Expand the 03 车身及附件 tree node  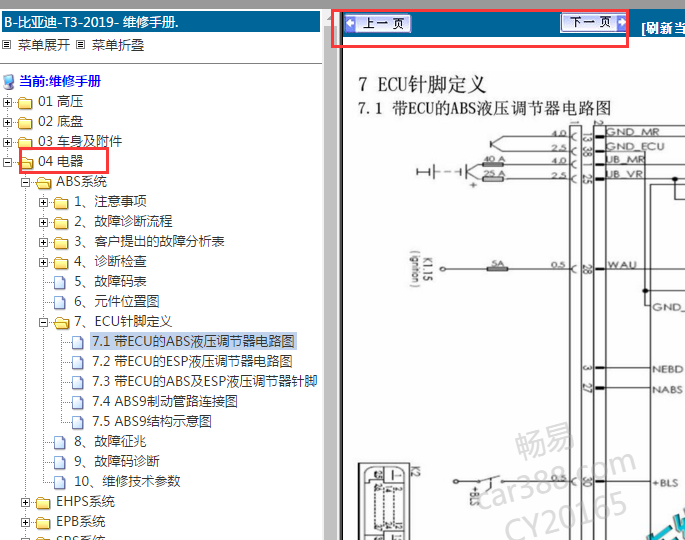pos(7,142)
